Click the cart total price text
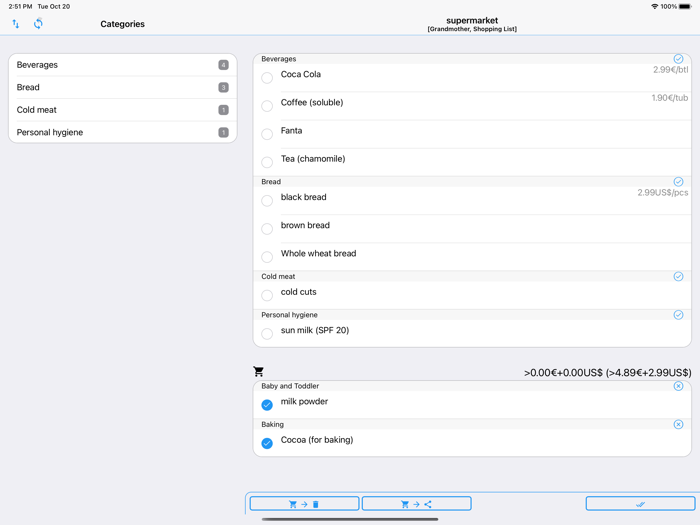The height and width of the screenshot is (525, 700). (x=608, y=373)
